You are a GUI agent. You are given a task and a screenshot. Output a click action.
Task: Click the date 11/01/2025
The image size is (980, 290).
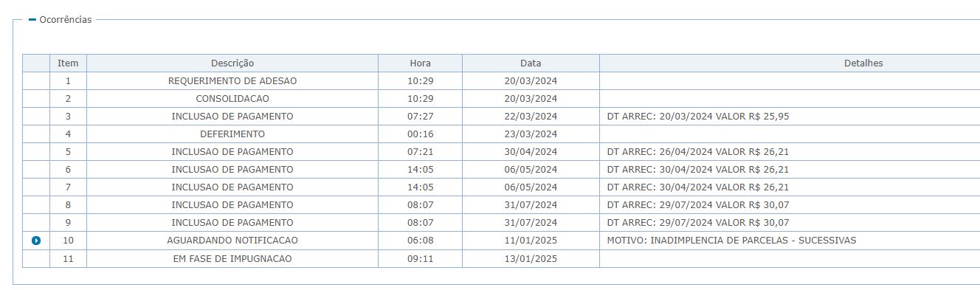tap(531, 241)
